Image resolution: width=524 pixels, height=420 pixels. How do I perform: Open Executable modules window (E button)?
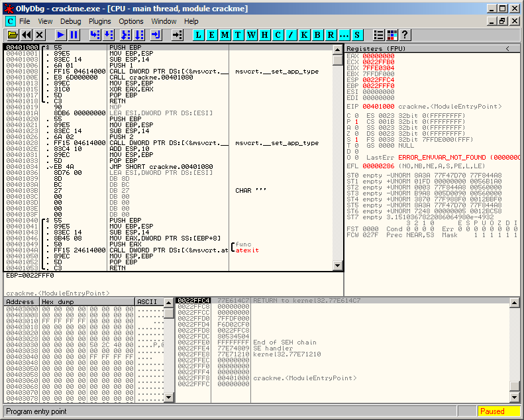point(211,34)
